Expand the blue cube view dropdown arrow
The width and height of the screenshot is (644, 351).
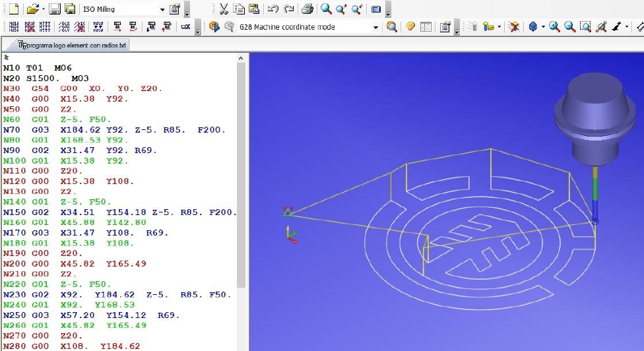(x=543, y=26)
